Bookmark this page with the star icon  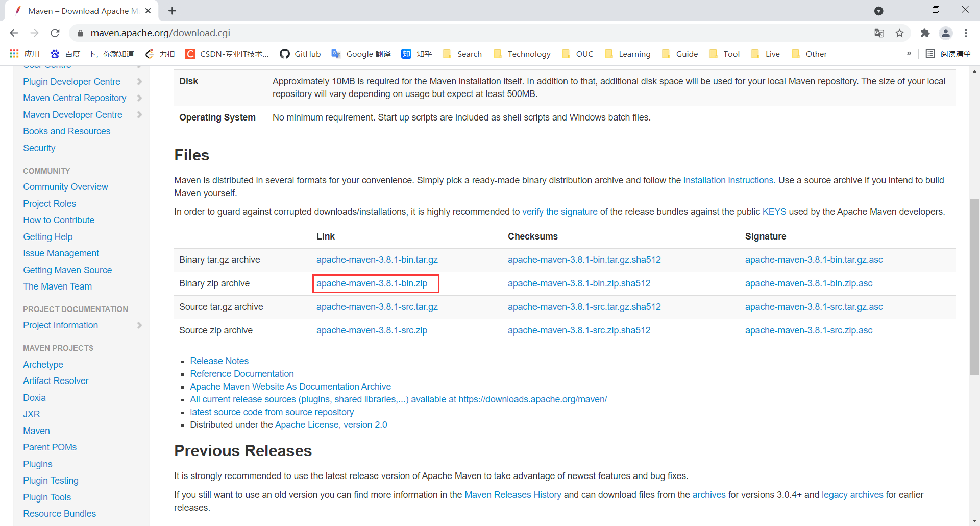899,33
